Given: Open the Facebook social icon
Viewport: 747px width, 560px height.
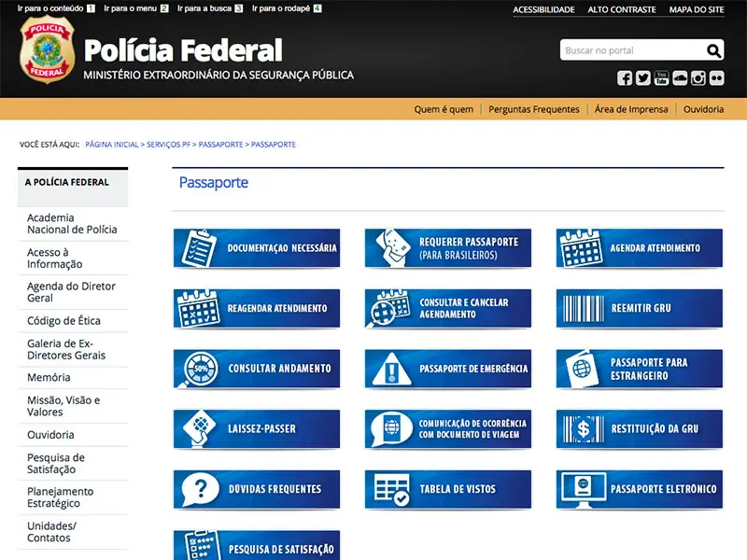Looking at the screenshot, I should pyautogui.click(x=625, y=78).
